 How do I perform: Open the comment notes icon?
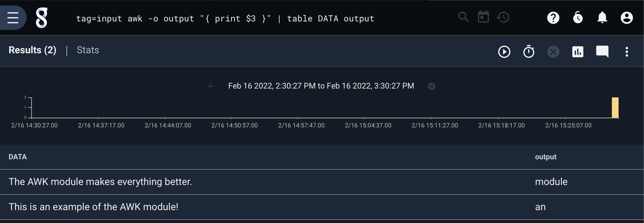[x=602, y=52]
